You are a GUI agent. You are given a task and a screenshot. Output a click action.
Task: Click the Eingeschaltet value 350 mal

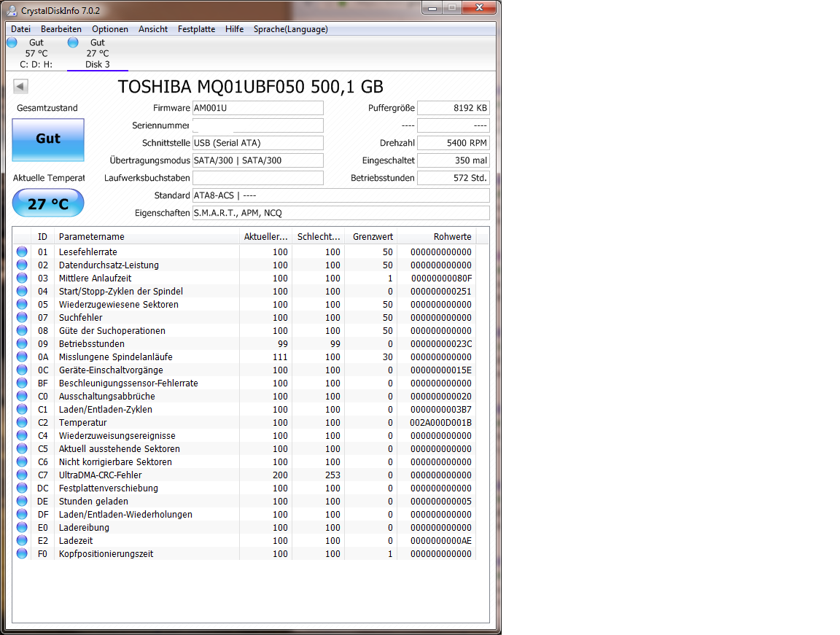pyautogui.click(x=454, y=160)
